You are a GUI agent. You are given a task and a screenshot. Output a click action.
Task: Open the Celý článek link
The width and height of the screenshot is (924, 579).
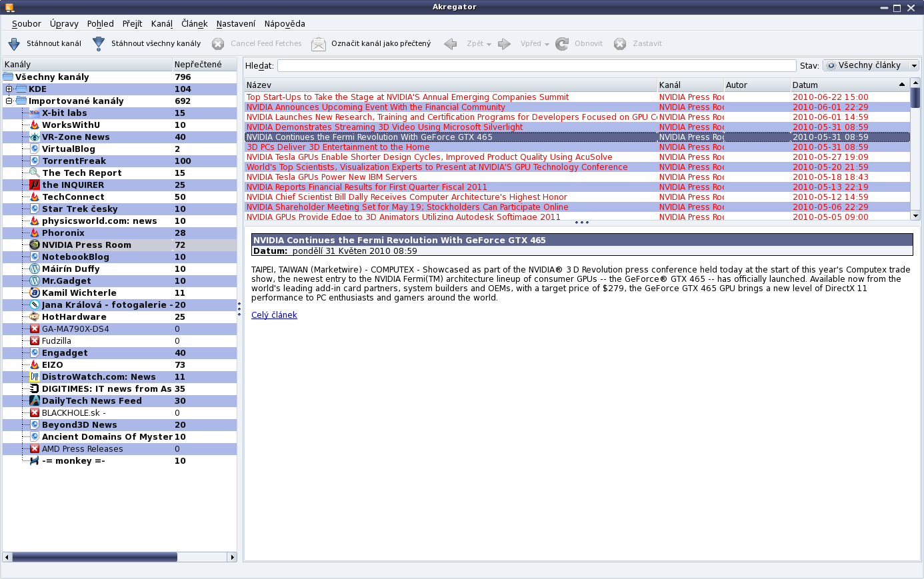tap(274, 315)
